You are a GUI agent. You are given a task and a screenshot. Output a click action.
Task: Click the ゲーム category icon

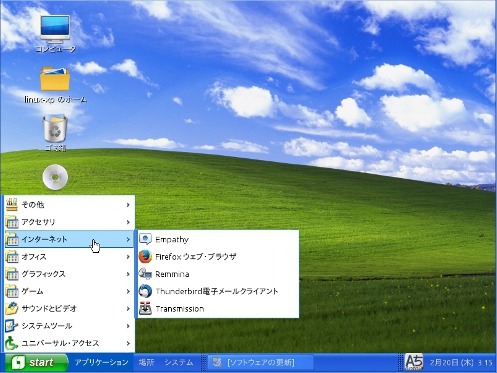pyautogui.click(x=12, y=291)
